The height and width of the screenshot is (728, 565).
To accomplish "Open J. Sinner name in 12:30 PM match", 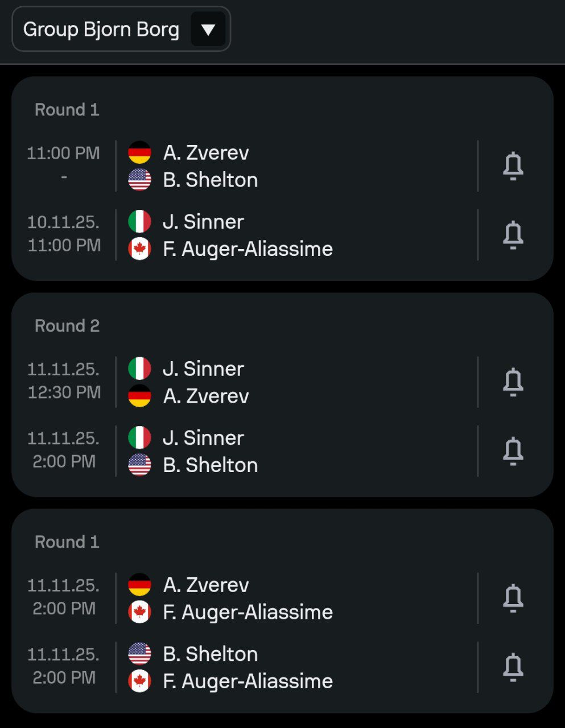I will tap(203, 369).
